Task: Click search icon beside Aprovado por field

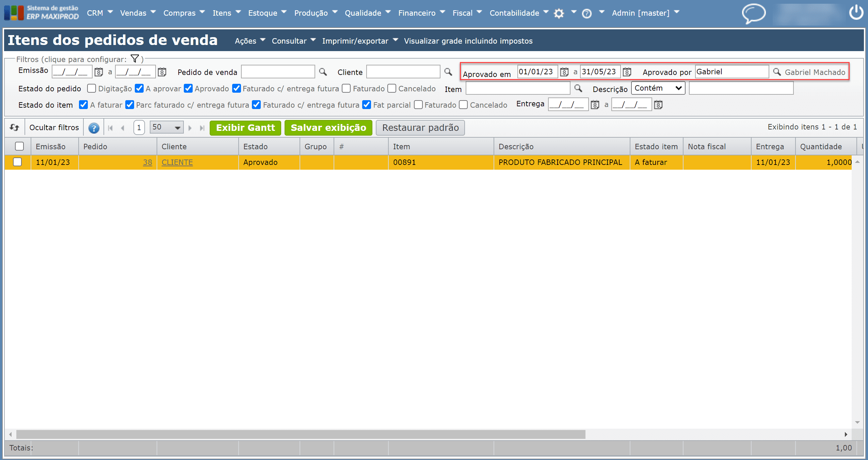Action: click(776, 72)
